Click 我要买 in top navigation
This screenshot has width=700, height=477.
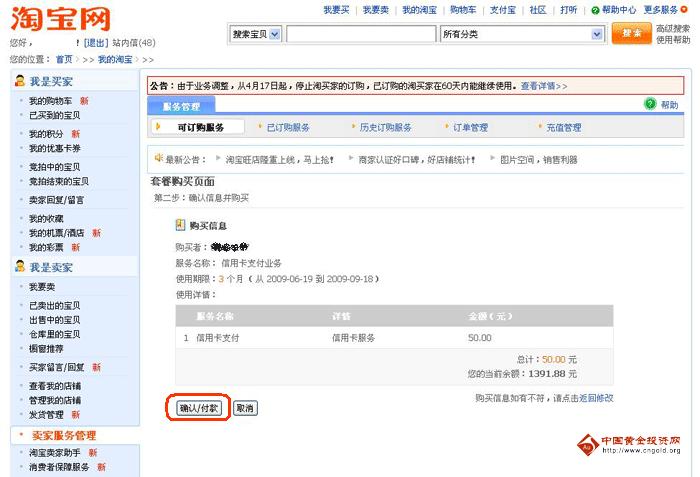pos(336,10)
